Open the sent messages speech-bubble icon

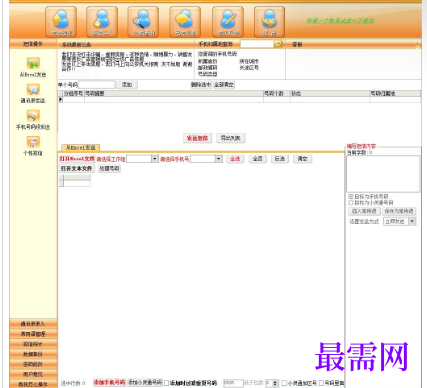pyautogui.click(x=185, y=22)
